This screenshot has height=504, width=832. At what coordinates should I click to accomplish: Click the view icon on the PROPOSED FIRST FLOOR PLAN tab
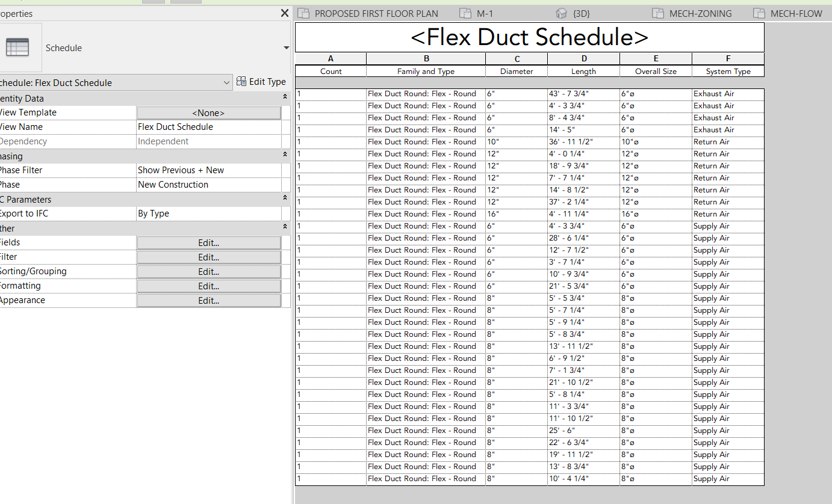[305, 13]
